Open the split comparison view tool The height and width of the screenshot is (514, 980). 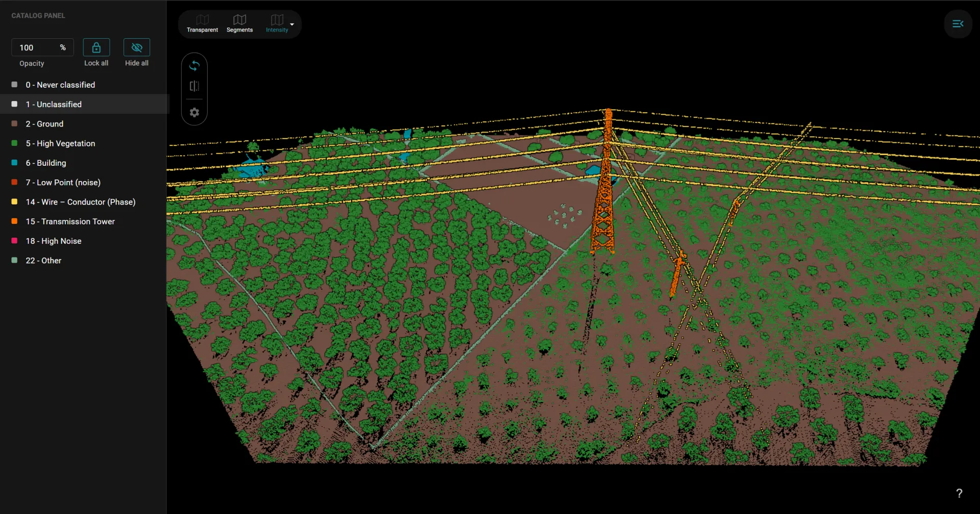(x=194, y=86)
